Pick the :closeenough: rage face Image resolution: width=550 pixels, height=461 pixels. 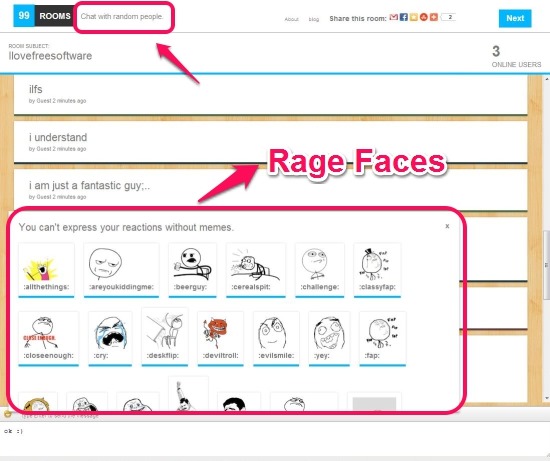(49, 339)
